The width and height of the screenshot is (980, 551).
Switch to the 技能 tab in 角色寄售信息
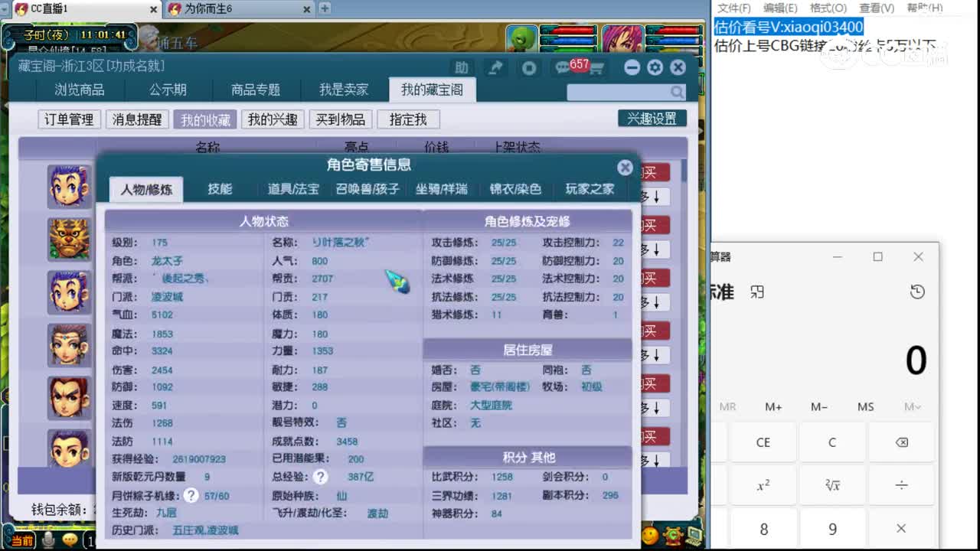[220, 189]
